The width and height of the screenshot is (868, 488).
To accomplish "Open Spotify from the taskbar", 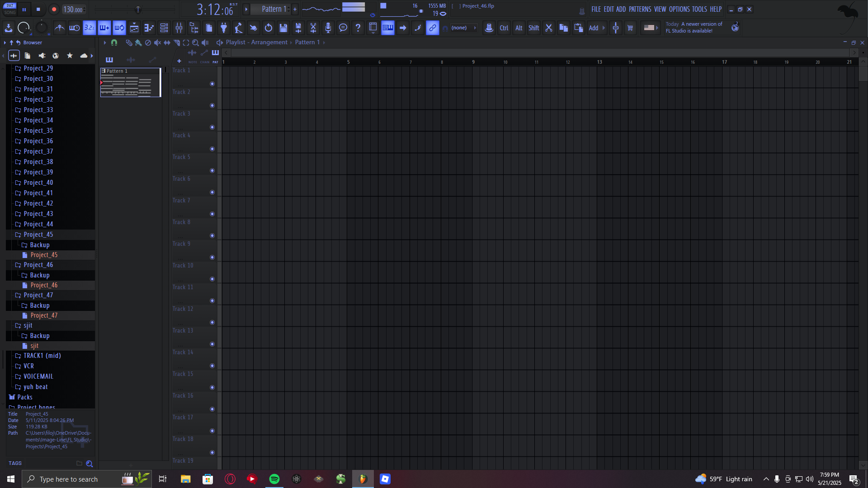I will coord(274,479).
